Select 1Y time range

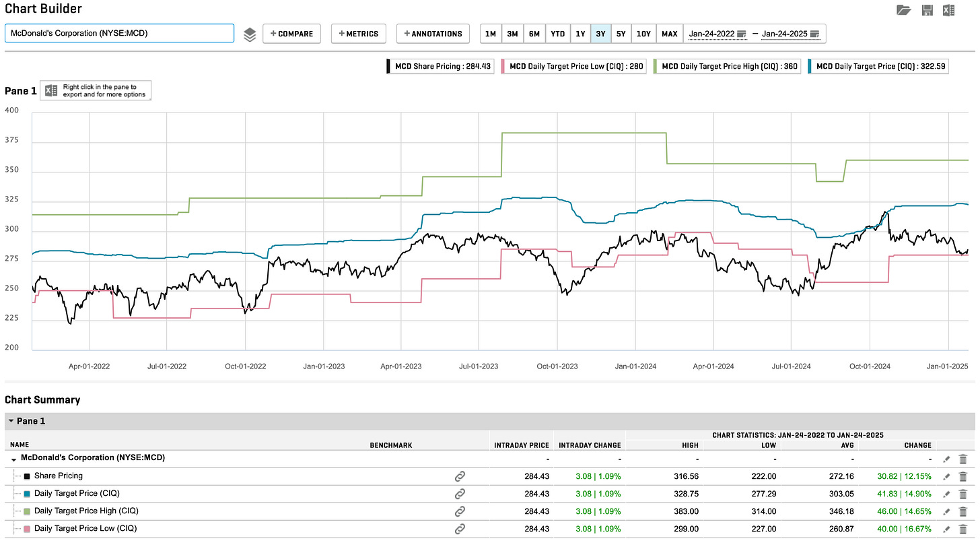pos(580,34)
